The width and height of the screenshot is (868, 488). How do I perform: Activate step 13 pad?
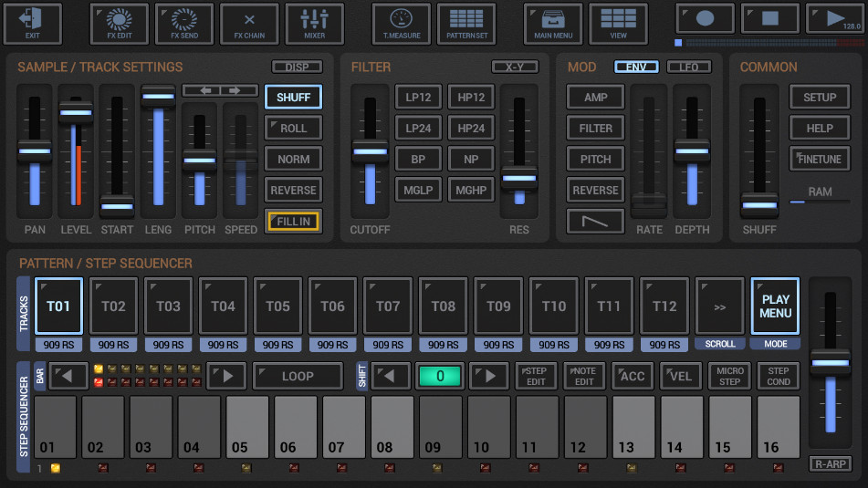point(633,427)
